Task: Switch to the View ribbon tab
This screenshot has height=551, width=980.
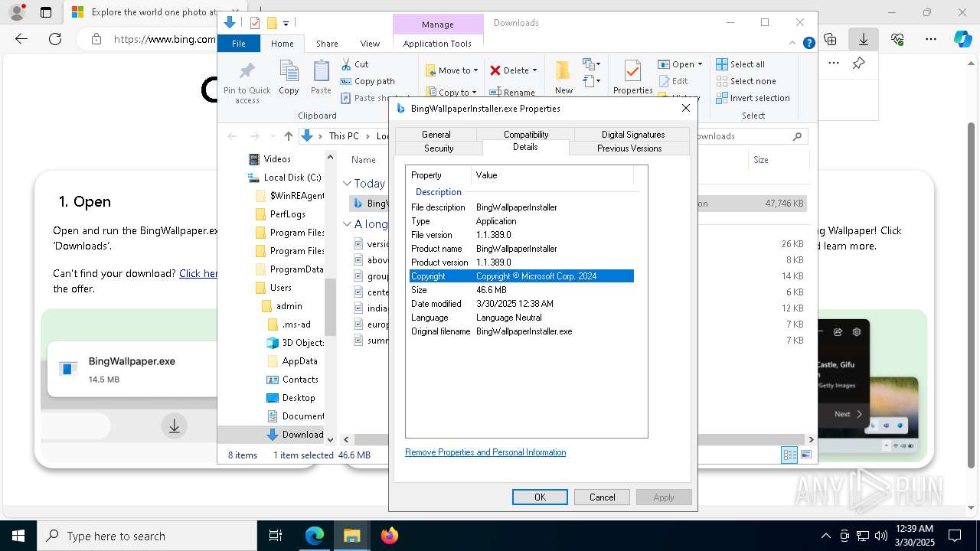Action: pos(370,44)
